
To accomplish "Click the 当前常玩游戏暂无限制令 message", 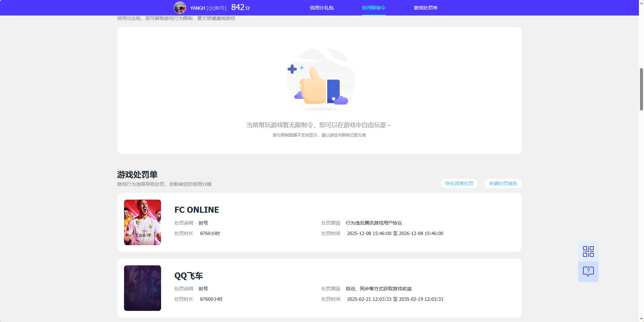I will pyautogui.click(x=319, y=125).
